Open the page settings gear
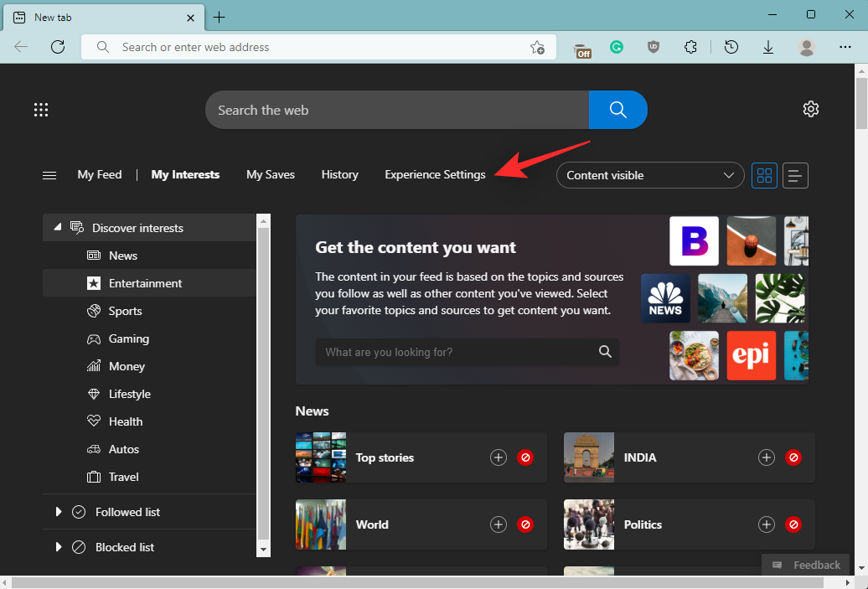Image resolution: width=868 pixels, height=589 pixels. 810,109
